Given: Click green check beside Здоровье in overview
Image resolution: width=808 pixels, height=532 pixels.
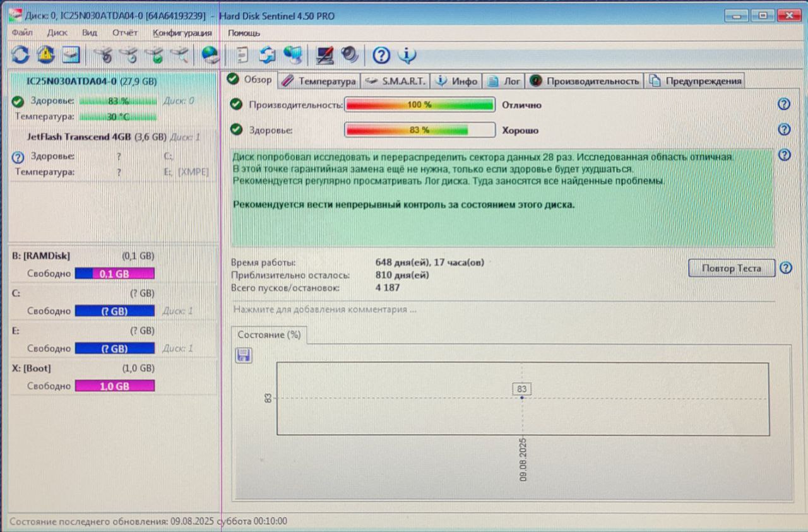Looking at the screenshot, I should point(236,129).
